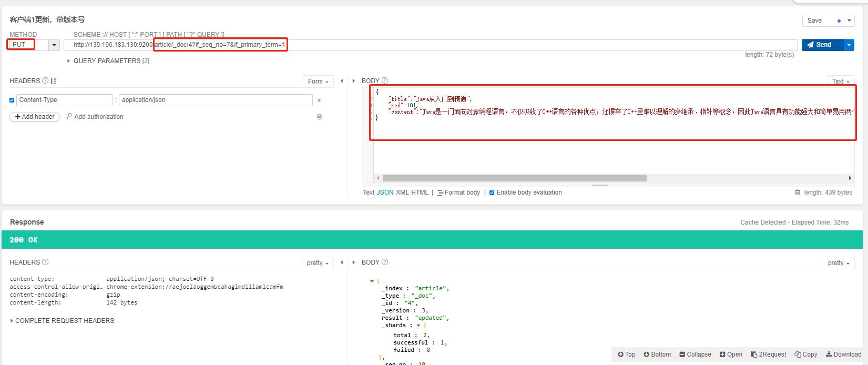
Task: Select JSON body syntax mode
Action: click(385, 192)
